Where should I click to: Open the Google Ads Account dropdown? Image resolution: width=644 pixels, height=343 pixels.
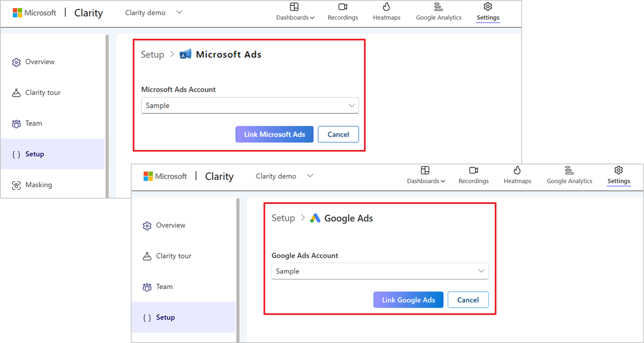coord(380,271)
